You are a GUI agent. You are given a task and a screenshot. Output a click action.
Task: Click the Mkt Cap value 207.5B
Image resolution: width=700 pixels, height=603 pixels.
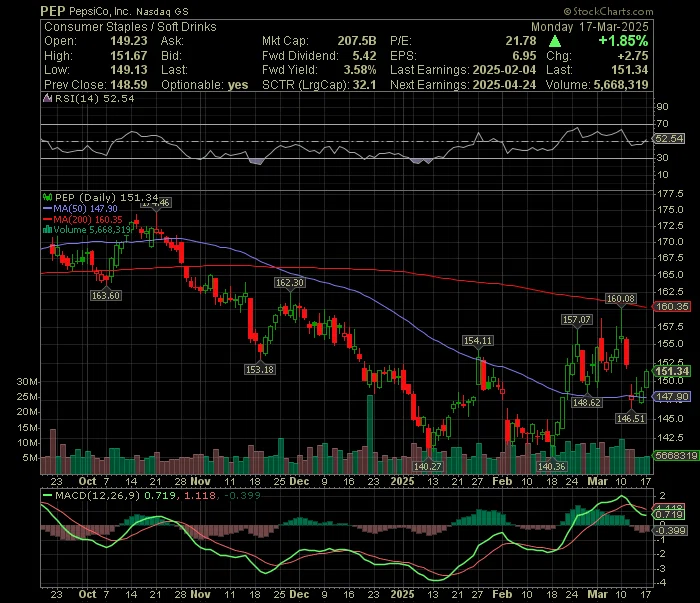coord(357,41)
